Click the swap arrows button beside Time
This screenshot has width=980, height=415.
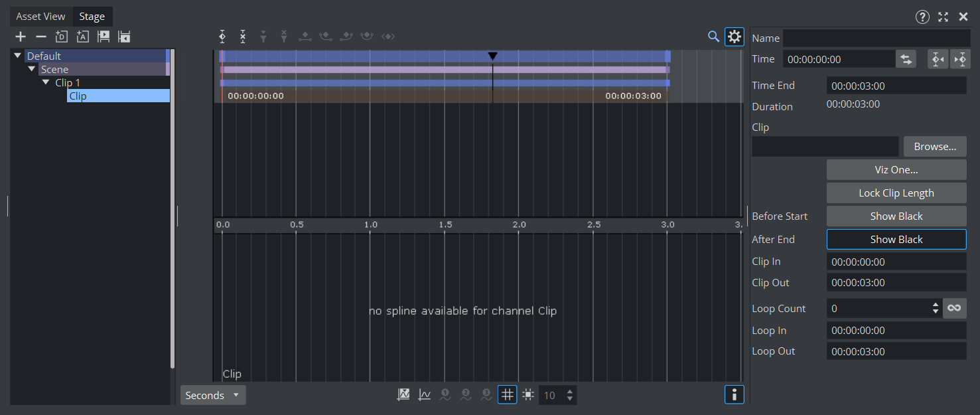coord(906,59)
